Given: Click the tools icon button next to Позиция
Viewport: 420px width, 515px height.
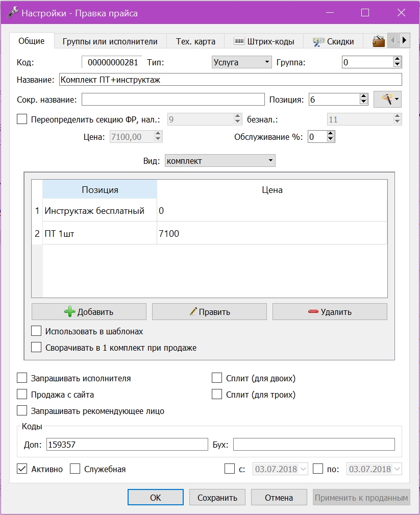Looking at the screenshot, I should click(387, 99).
